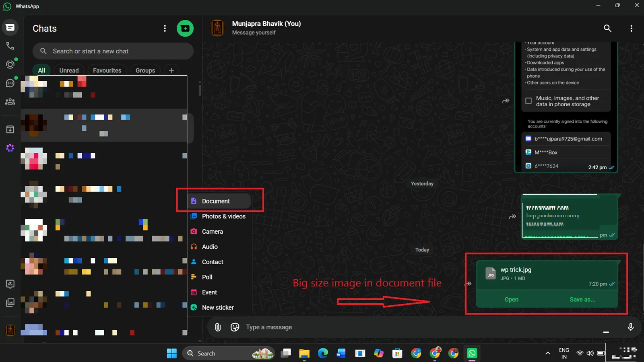This screenshot has height=362, width=644.
Task: Open the profile avatar at sidebar bottom
Action: pos(10,330)
